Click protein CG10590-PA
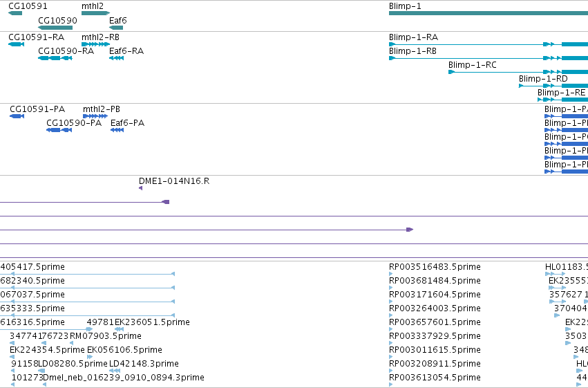Image resolution: width=588 pixels, height=388 pixels. click(x=59, y=130)
